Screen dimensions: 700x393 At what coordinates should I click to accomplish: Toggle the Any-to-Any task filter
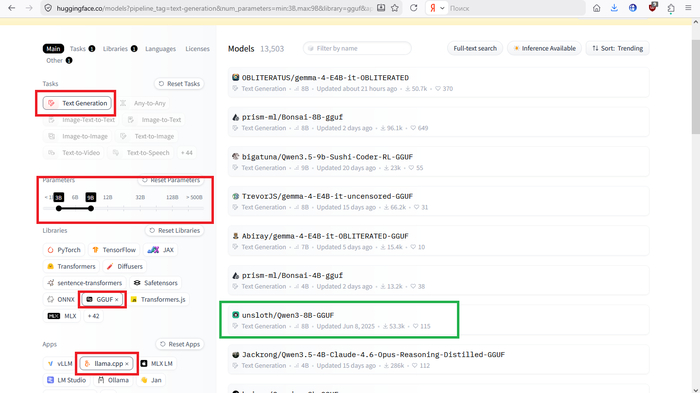click(144, 103)
